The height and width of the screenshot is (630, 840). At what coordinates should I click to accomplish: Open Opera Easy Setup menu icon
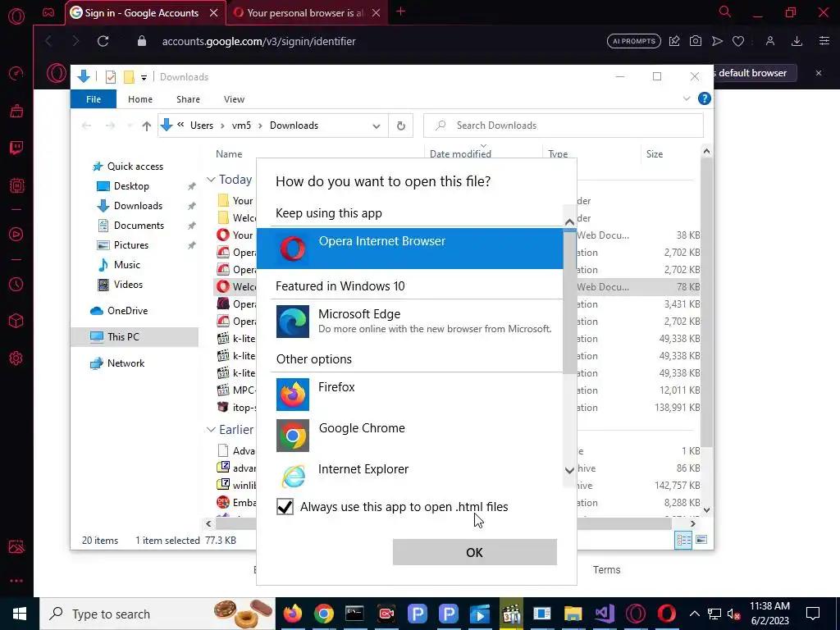[824, 41]
